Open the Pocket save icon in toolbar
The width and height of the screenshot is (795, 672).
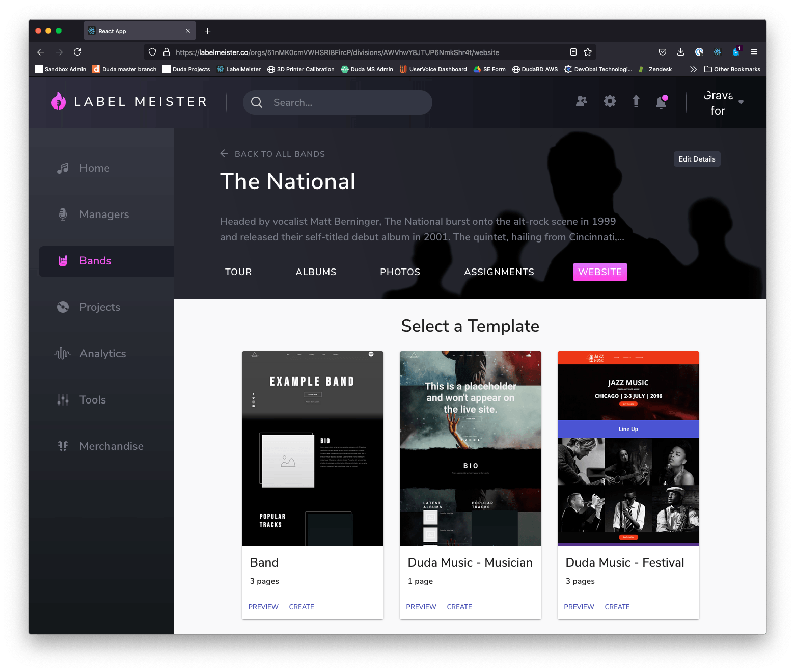[663, 52]
